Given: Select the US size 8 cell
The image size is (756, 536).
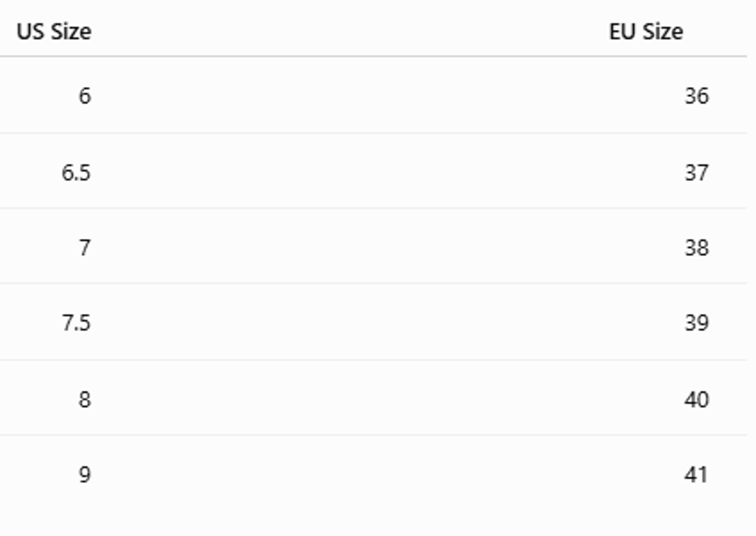Looking at the screenshot, I should [85, 400].
